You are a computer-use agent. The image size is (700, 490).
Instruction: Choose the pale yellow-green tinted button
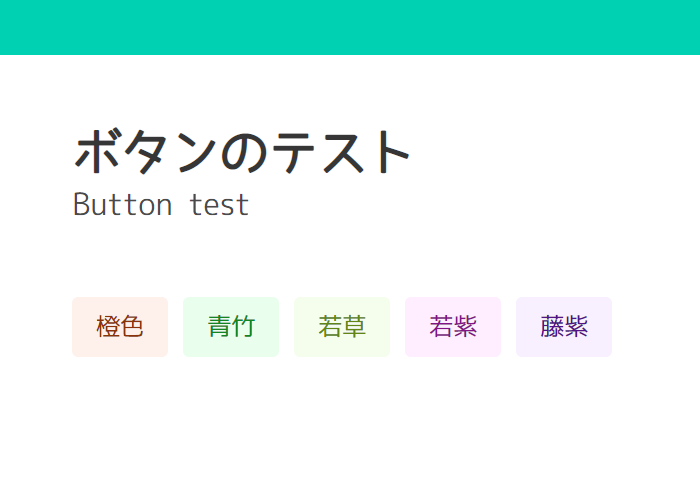pos(342,327)
